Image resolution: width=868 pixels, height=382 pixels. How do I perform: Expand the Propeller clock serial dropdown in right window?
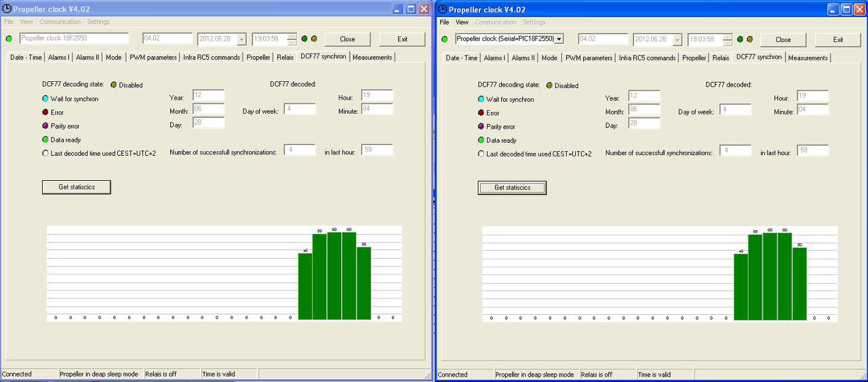(559, 39)
